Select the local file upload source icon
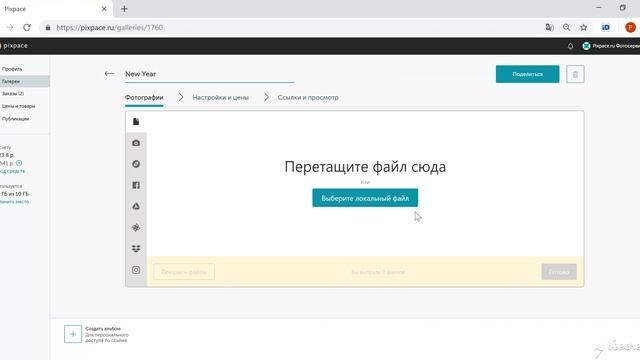Image resolution: width=640 pixels, height=360 pixels. pyautogui.click(x=136, y=122)
